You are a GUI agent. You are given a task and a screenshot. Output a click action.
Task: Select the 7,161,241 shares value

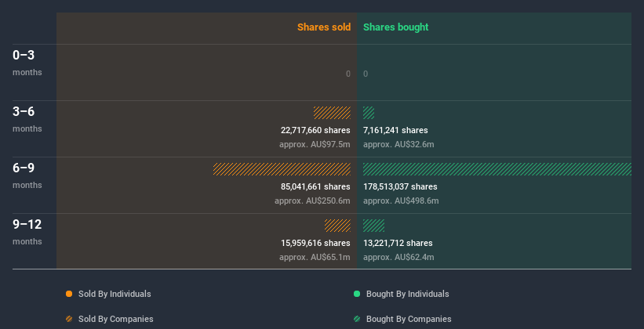click(x=395, y=130)
